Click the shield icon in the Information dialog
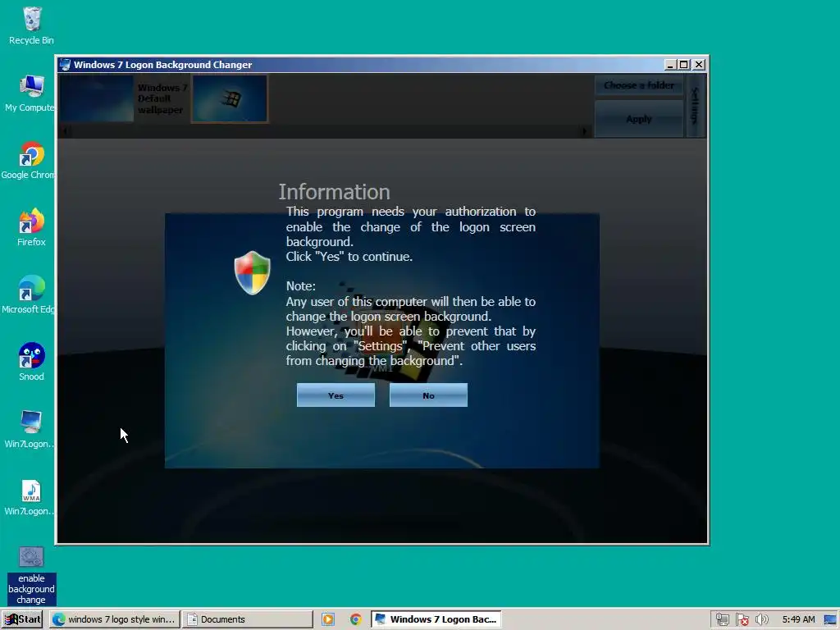Screen dimensions: 840x630 pyautogui.click(x=253, y=272)
